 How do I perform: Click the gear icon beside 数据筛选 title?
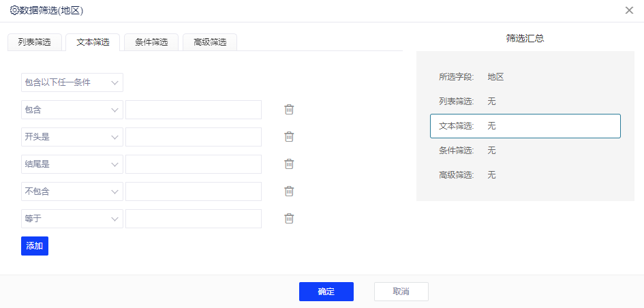(x=14, y=10)
